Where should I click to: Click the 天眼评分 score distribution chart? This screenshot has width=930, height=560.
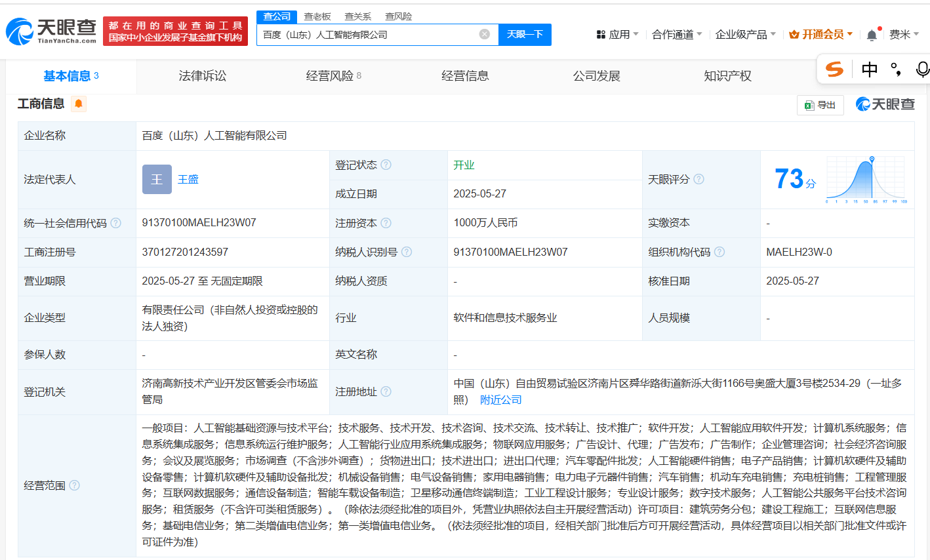(866, 179)
